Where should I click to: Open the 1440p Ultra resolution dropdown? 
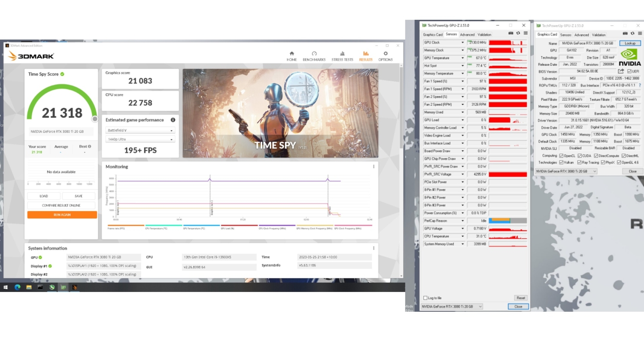(140, 139)
